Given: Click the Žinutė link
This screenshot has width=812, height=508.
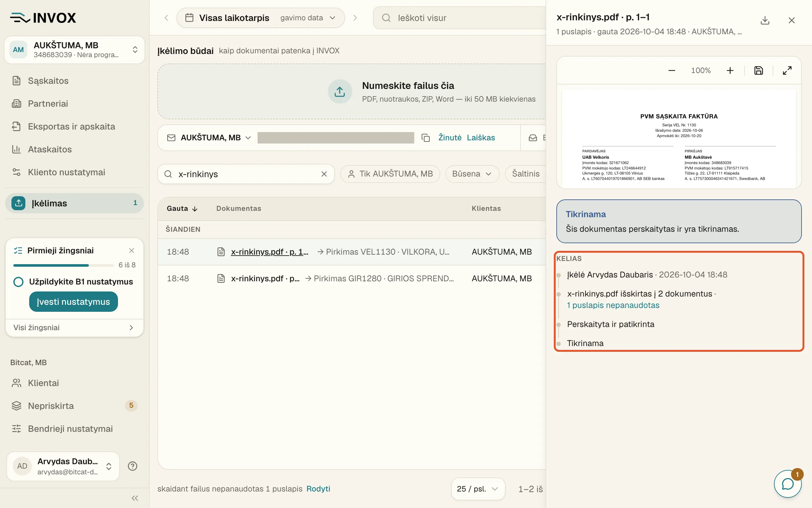Looking at the screenshot, I should pos(450,138).
